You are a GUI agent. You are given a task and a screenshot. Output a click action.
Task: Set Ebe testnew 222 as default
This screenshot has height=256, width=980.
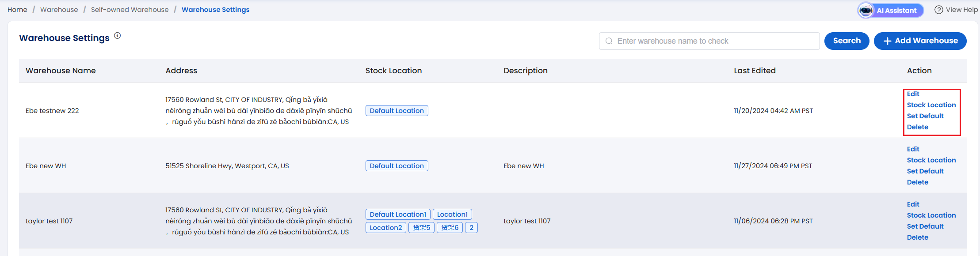[x=925, y=116]
